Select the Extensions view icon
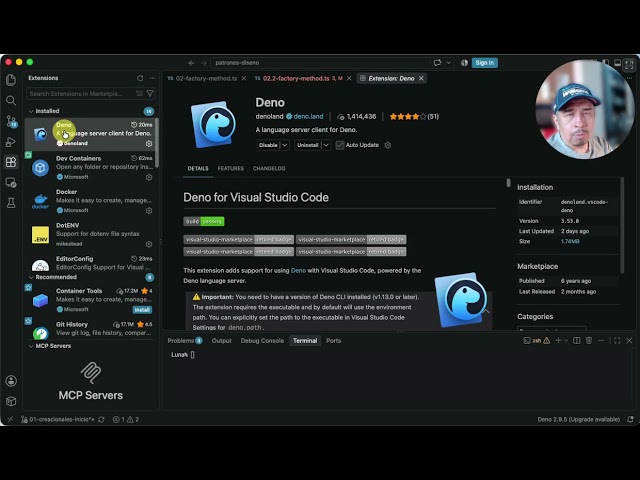 pos(11,162)
